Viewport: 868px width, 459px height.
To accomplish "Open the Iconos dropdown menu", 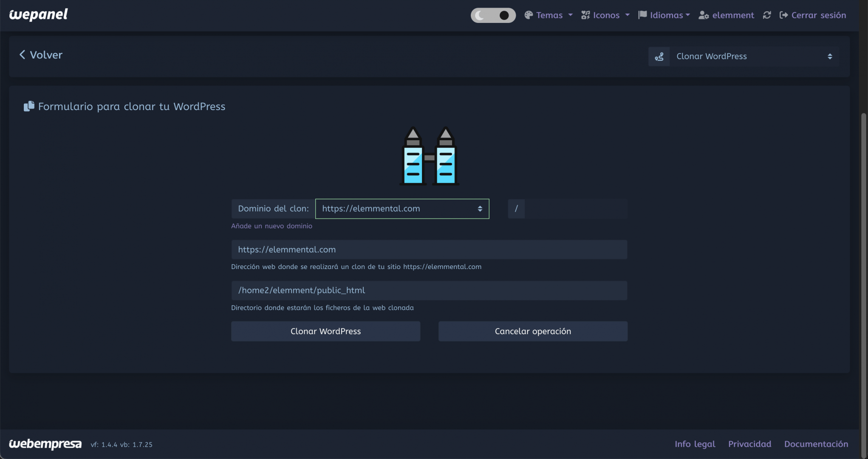I will coord(605,15).
